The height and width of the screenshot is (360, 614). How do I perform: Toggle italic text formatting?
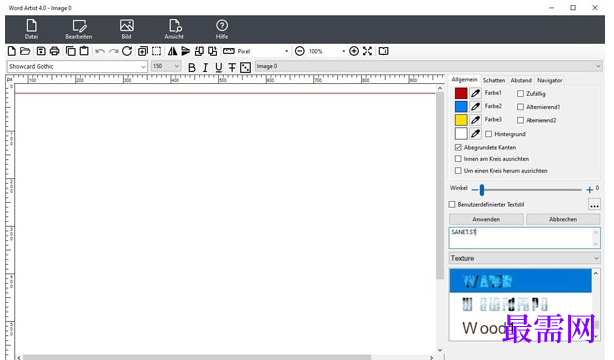(205, 67)
